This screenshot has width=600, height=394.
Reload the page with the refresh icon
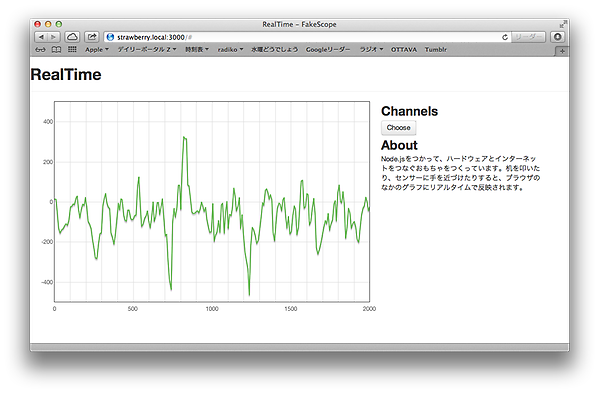505,37
